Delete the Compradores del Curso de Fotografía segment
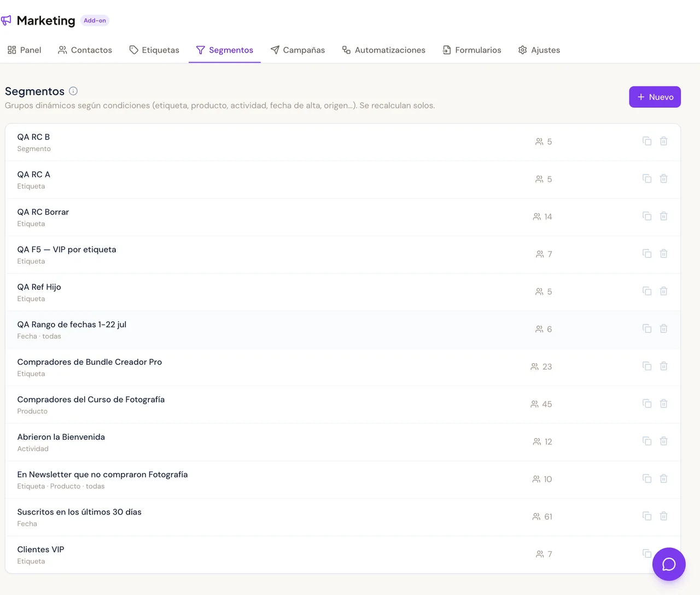The height and width of the screenshot is (595, 700). [x=663, y=404]
